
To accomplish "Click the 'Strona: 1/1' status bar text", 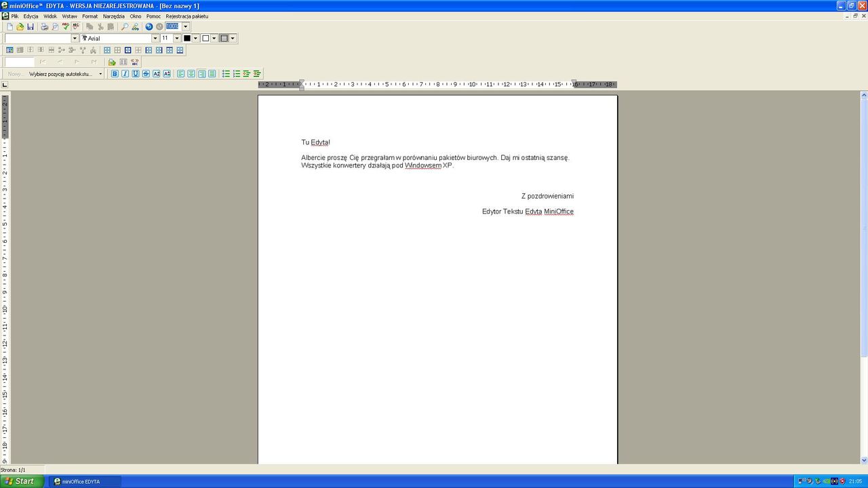I will [x=13, y=470].
